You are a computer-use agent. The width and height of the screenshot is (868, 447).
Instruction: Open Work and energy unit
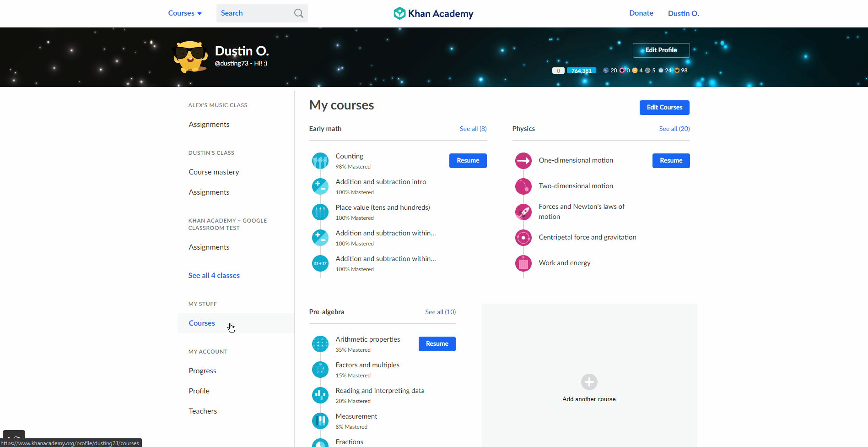pyautogui.click(x=565, y=263)
